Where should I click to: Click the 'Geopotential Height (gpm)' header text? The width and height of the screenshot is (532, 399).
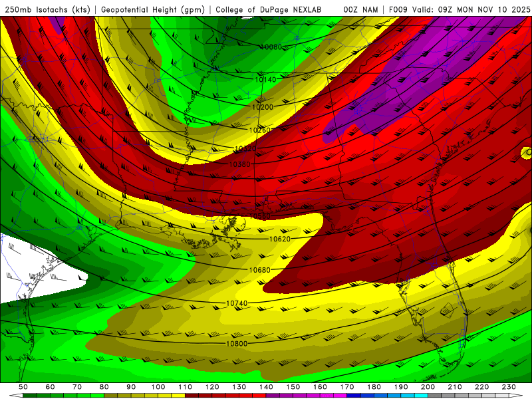(x=153, y=9)
